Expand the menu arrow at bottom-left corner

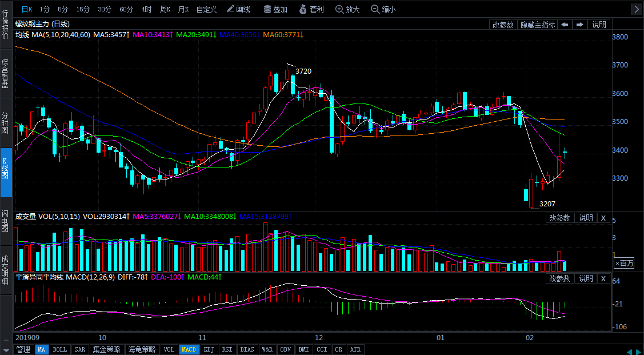coord(6,349)
